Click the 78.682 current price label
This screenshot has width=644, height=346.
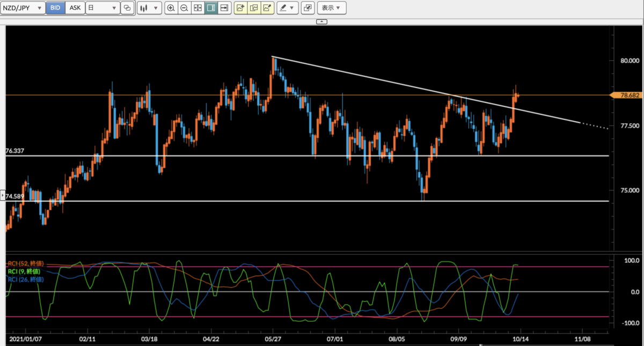click(x=627, y=95)
